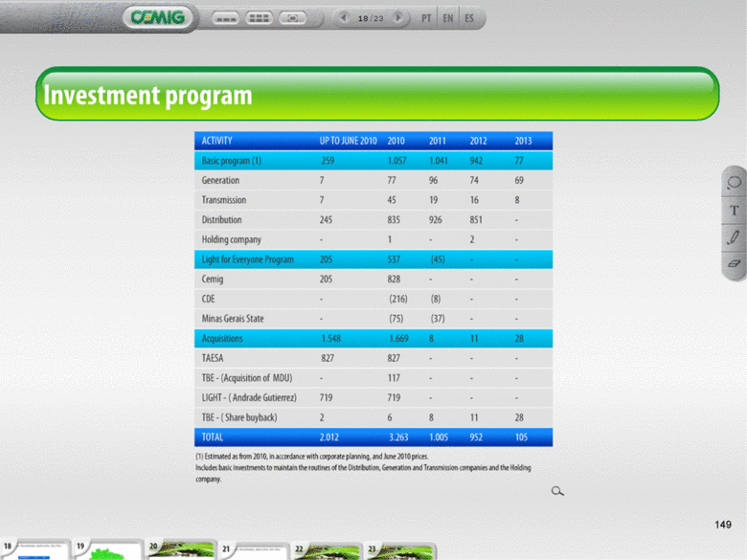This screenshot has width=747, height=560.
Task: Select the lasso circle annotation tool
Action: tap(735, 183)
